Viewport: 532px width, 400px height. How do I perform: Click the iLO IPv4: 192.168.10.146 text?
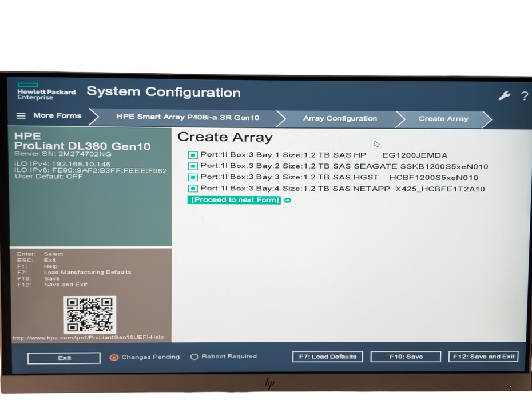point(62,164)
